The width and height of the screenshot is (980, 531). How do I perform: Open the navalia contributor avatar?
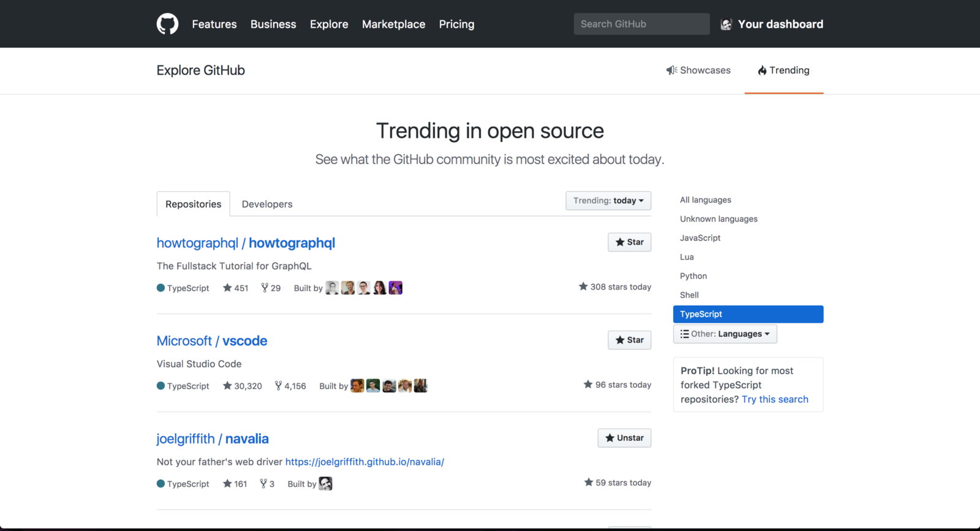(x=326, y=484)
